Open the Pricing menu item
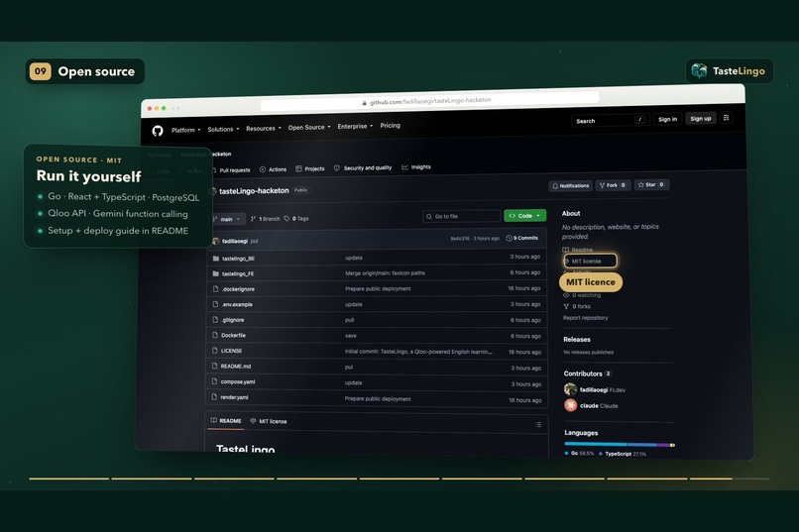 tap(390, 125)
